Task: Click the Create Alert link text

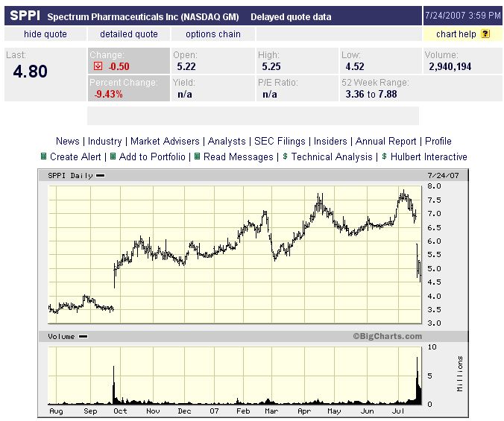Action: click(x=75, y=156)
